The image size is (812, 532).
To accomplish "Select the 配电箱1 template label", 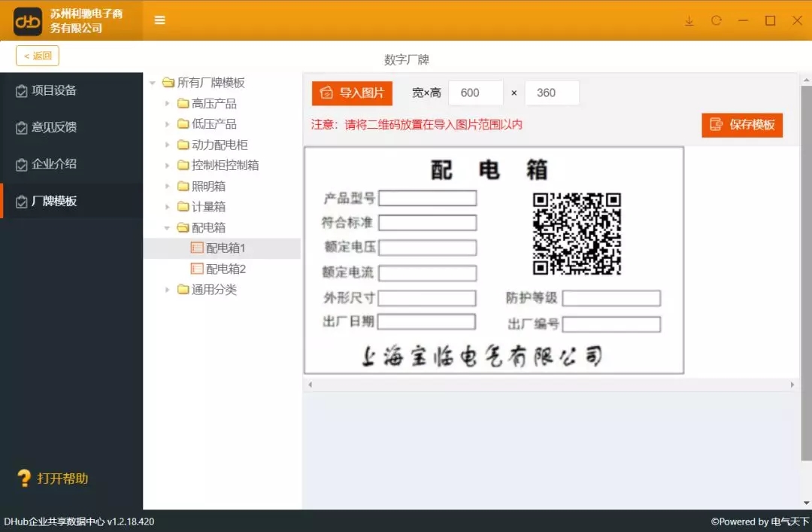I will [226, 248].
